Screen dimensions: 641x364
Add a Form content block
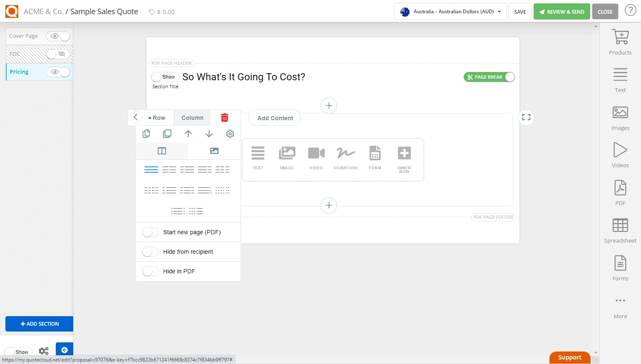click(x=375, y=157)
